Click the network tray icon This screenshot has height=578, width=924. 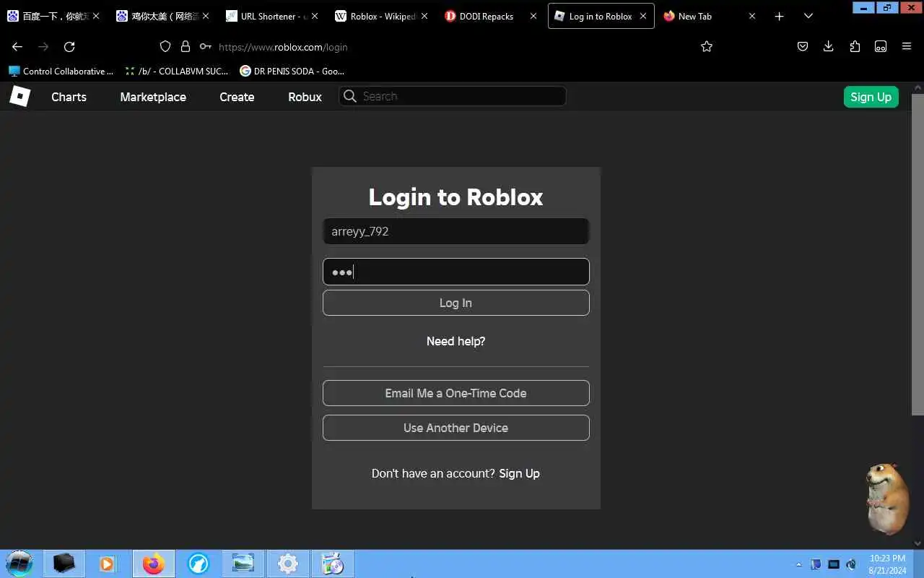tap(834, 564)
